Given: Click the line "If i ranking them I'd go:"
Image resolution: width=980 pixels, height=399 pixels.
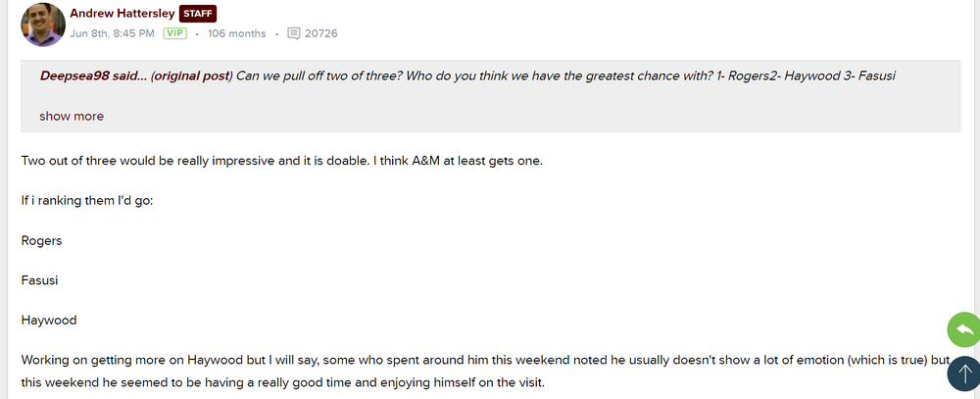Looking at the screenshot, I should pyautogui.click(x=87, y=200).
